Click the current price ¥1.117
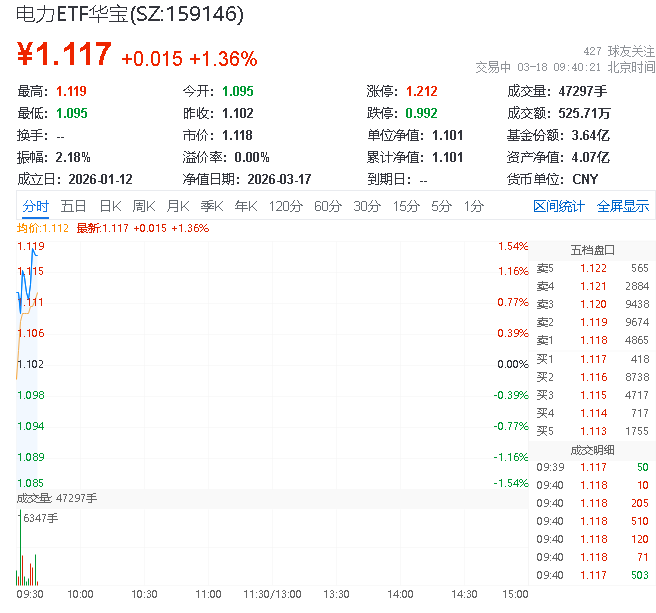This screenshot has height=613, width=656. pyautogui.click(x=64, y=54)
